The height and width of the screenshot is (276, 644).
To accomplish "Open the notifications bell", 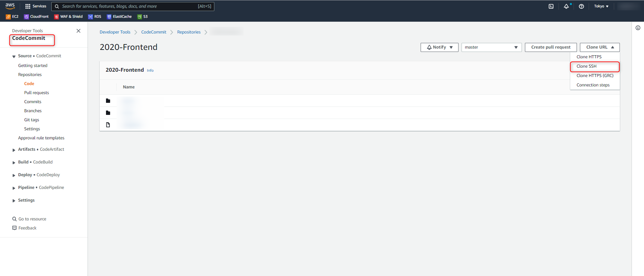I will (x=566, y=6).
